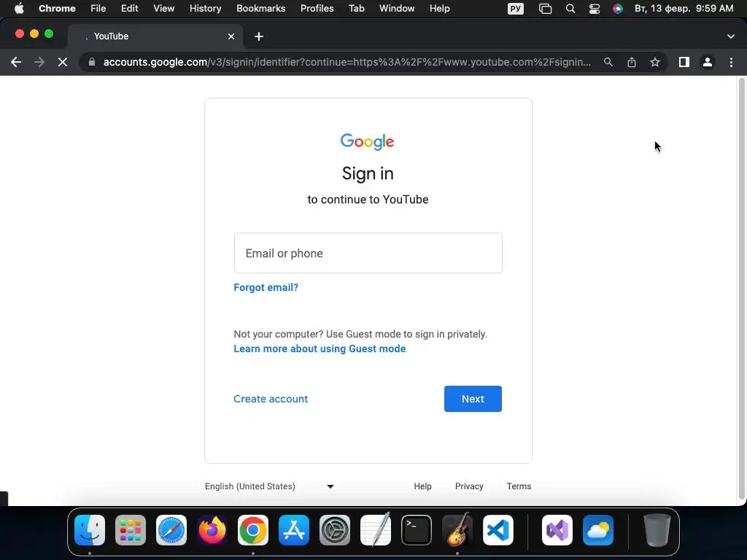747x560 pixels.
Task: Stop loading the page
Action: pos(63,62)
